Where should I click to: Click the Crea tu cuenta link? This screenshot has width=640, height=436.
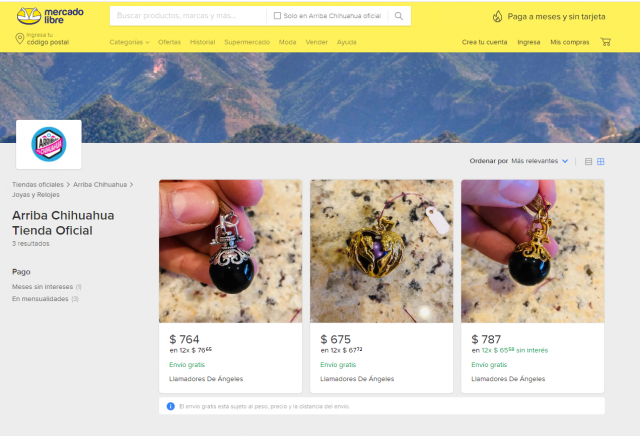484,42
